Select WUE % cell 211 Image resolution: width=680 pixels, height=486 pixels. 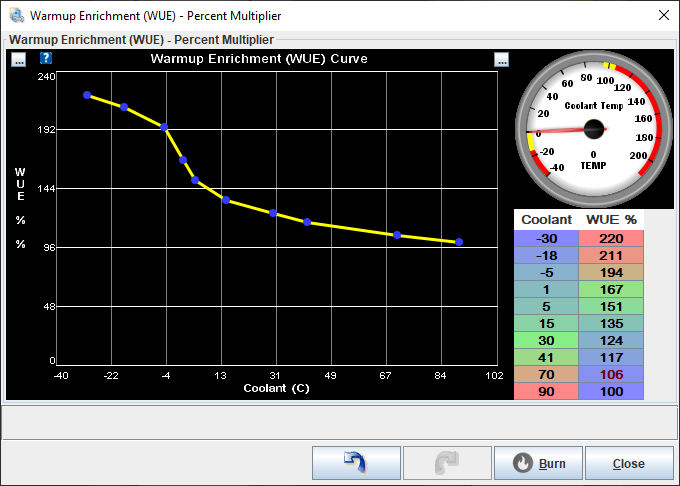click(x=611, y=255)
